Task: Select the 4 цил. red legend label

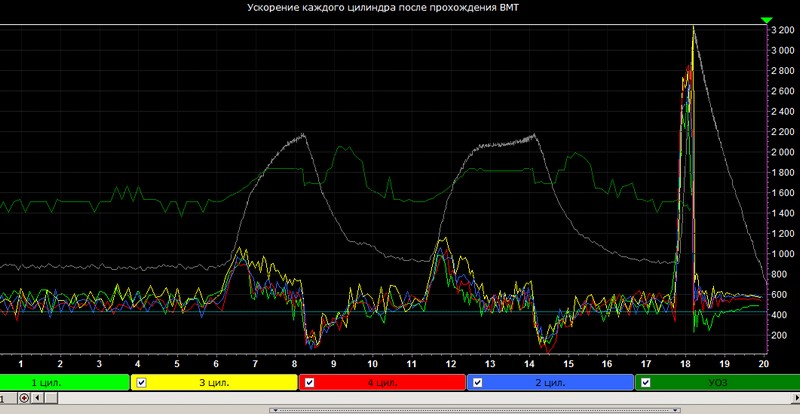Action: pos(382,382)
